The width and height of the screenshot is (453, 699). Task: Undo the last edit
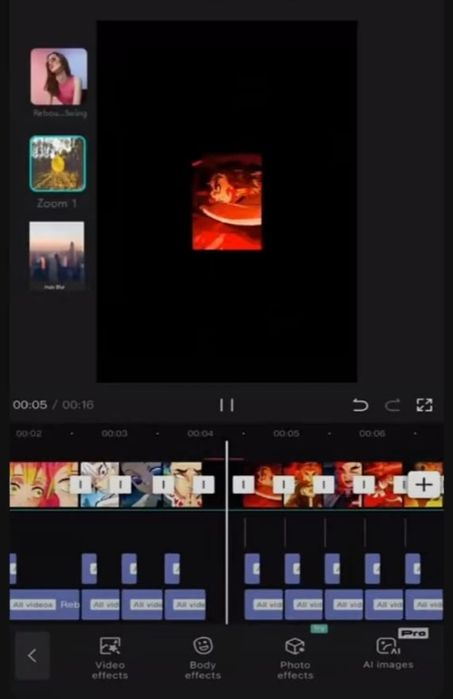click(x=360, y=405)
